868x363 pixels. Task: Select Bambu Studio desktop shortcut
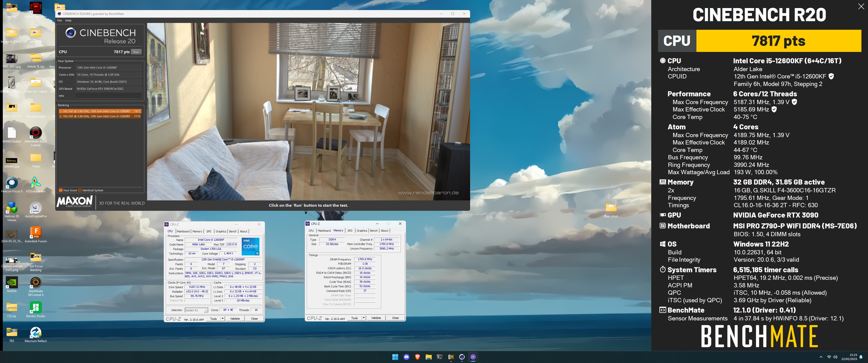pyautogui.click(x=36, y=310)
